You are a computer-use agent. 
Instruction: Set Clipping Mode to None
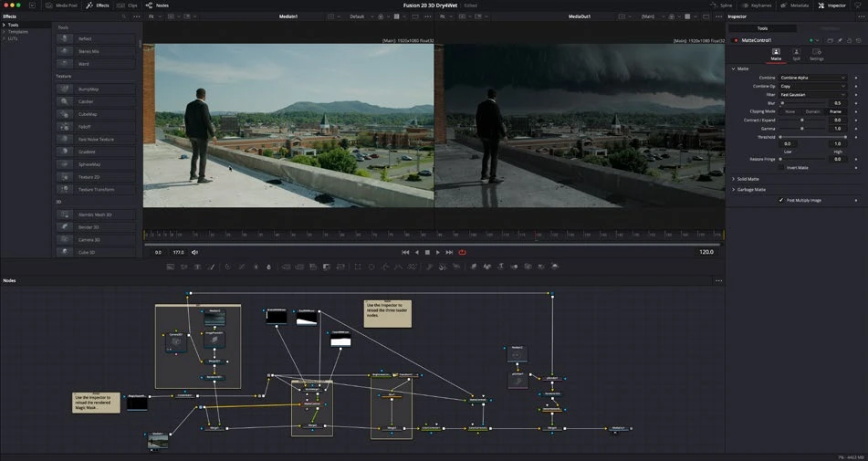click(x=790, y=111)
